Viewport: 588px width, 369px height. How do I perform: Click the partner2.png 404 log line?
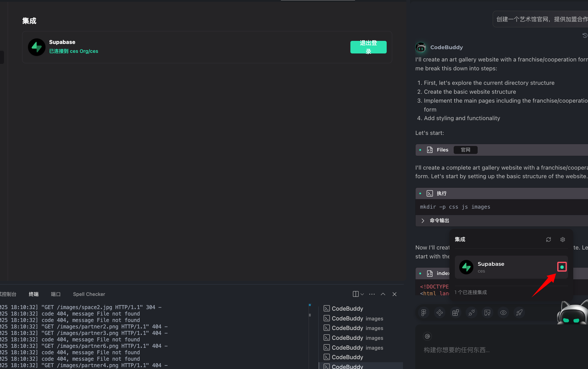point(84,327)
